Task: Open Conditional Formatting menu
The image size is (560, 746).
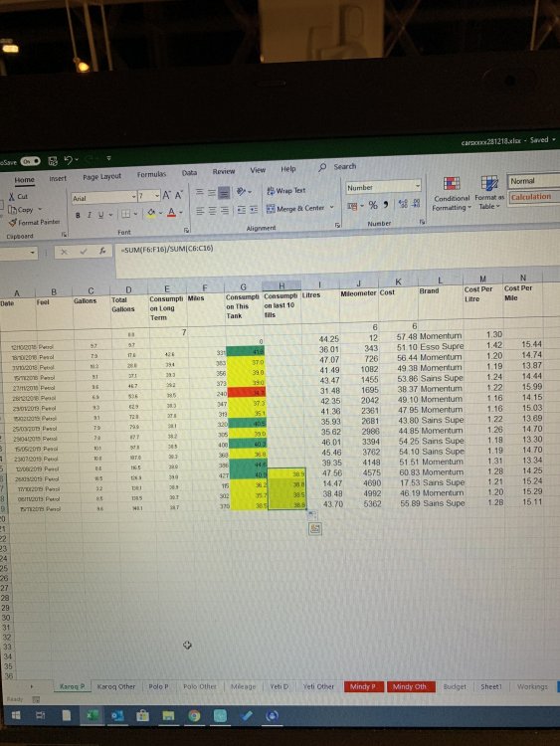Action: (x=452, y=194)
